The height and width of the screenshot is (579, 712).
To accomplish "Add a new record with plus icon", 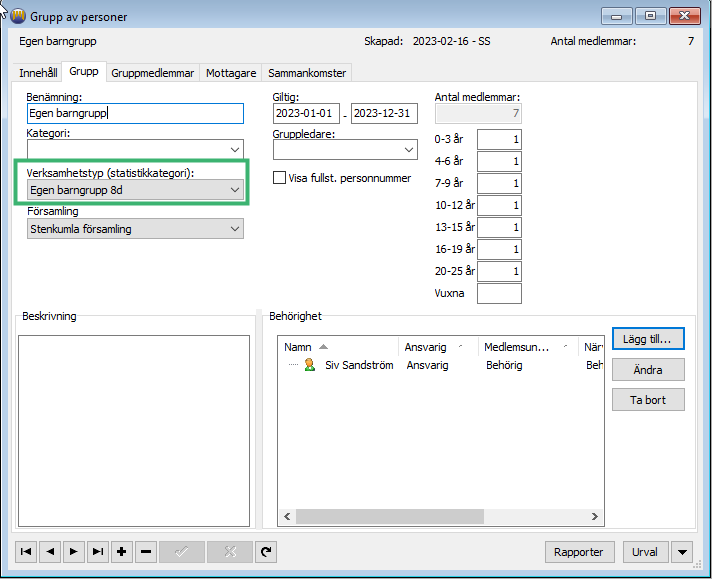I will pos(122,551).
